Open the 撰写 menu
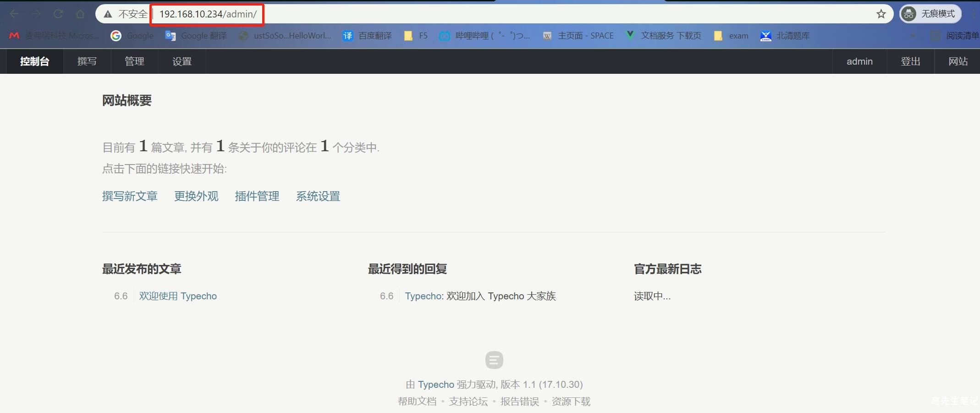 (x=87, y=61)
